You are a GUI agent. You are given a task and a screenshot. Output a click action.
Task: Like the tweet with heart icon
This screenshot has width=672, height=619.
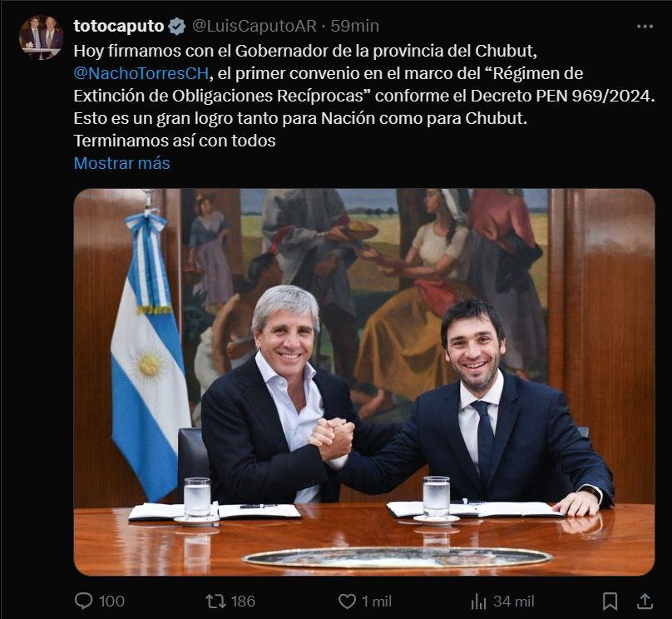tap(347, 602)
